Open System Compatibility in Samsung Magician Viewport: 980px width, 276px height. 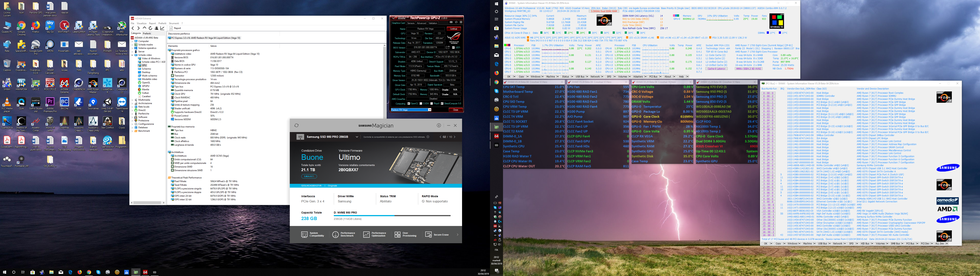point(313,234)
